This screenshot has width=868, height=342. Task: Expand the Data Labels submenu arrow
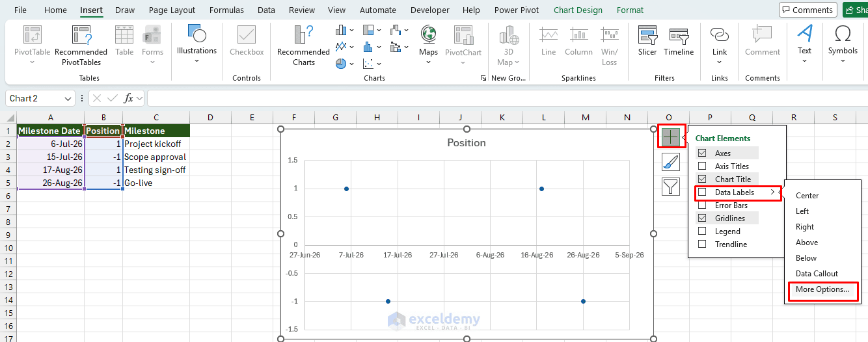pos(773,192)
